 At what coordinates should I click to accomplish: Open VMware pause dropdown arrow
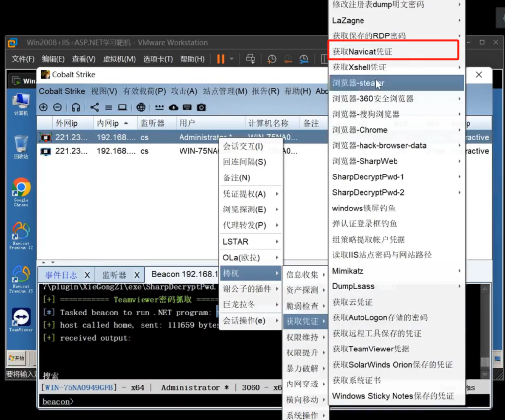[231, 59]
